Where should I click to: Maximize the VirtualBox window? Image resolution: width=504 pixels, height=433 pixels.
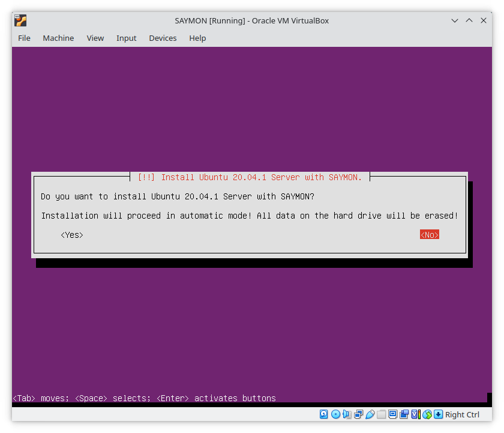click(469, 20)
